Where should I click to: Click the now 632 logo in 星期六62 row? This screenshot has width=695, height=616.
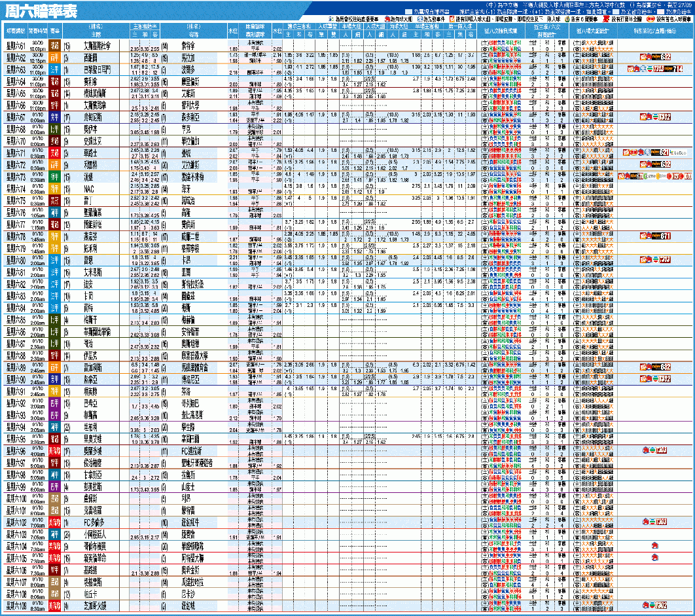661,57
